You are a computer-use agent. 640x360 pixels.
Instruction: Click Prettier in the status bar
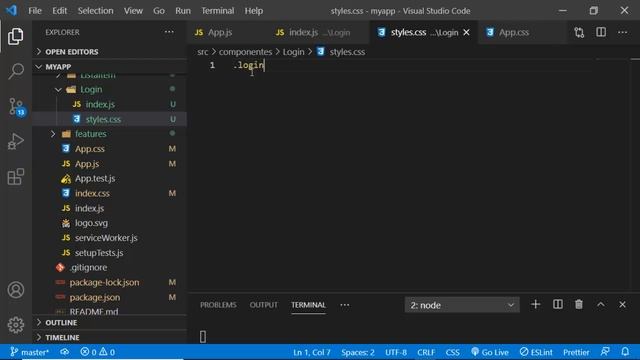pos(576,352)
